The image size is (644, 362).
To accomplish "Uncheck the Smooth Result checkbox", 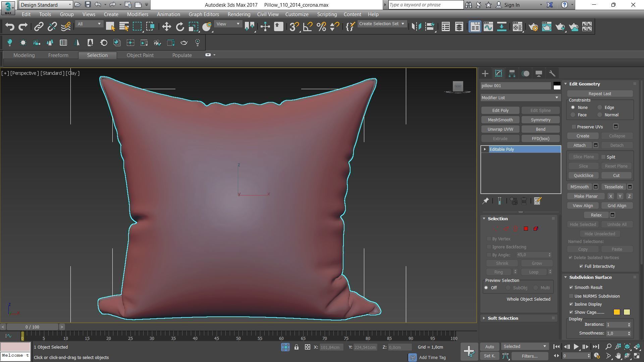I will click(571, 288).
